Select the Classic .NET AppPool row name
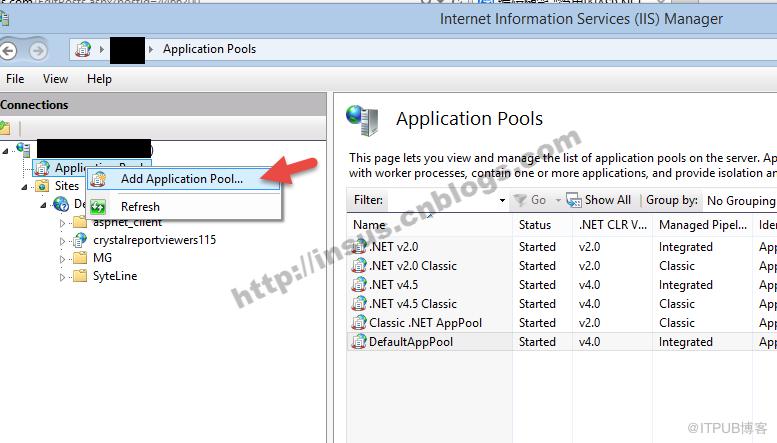This screenshot has height=443, width=777. point(426,323)
